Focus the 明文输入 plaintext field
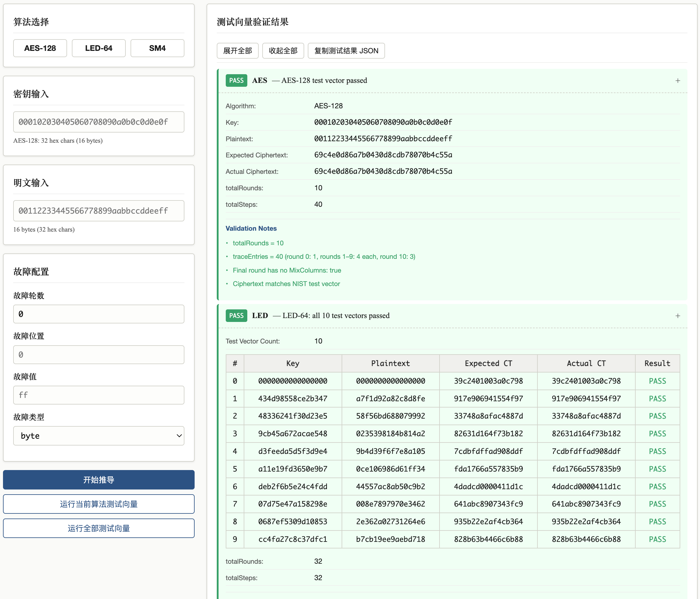 pyautogui.click(x=99, y=211)
